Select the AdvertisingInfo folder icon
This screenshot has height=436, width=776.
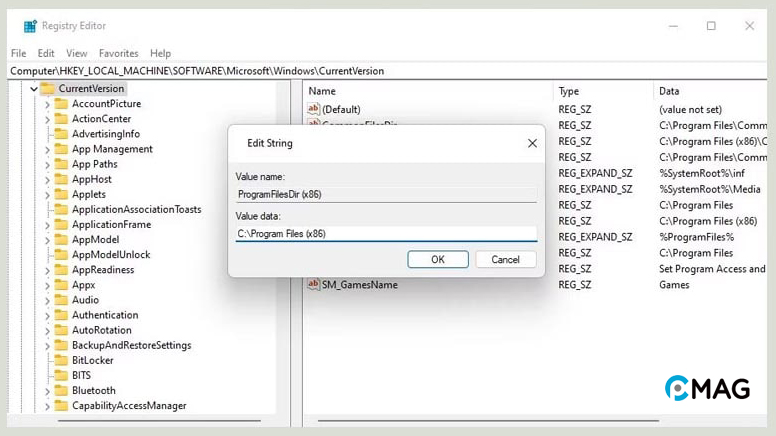coord(61,134)
